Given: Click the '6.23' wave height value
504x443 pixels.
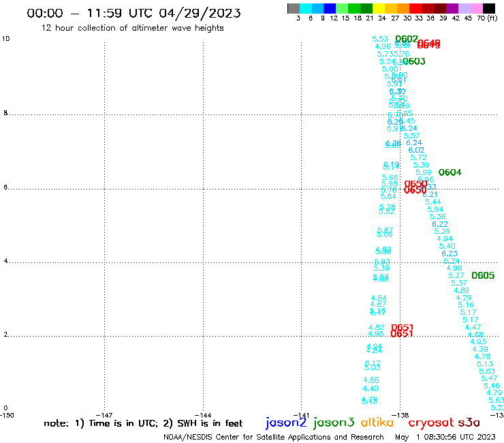Looking at the screenshot, I should tap(450, 254).
